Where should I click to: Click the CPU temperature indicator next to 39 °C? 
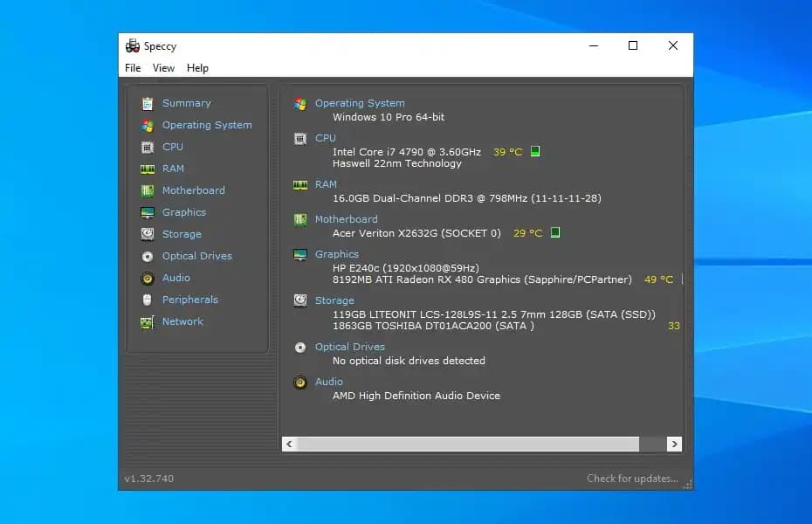pyautogui.click(x=535, y=152)
